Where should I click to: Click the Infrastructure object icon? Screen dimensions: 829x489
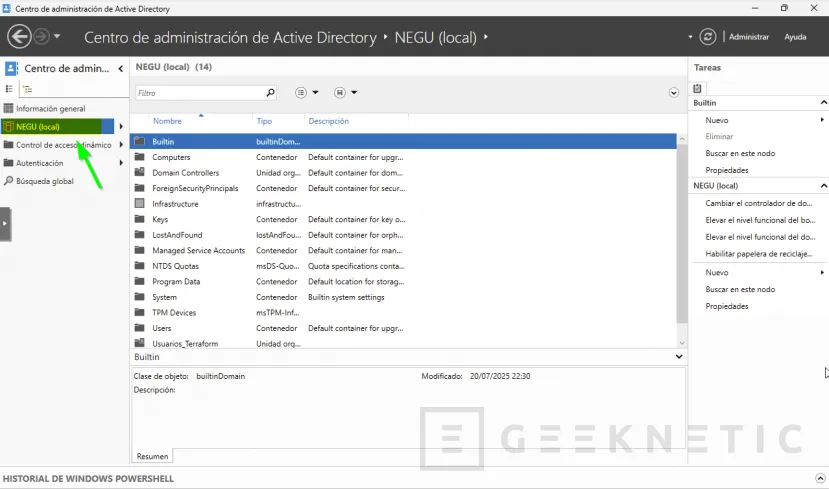click(x=140, y=204)
